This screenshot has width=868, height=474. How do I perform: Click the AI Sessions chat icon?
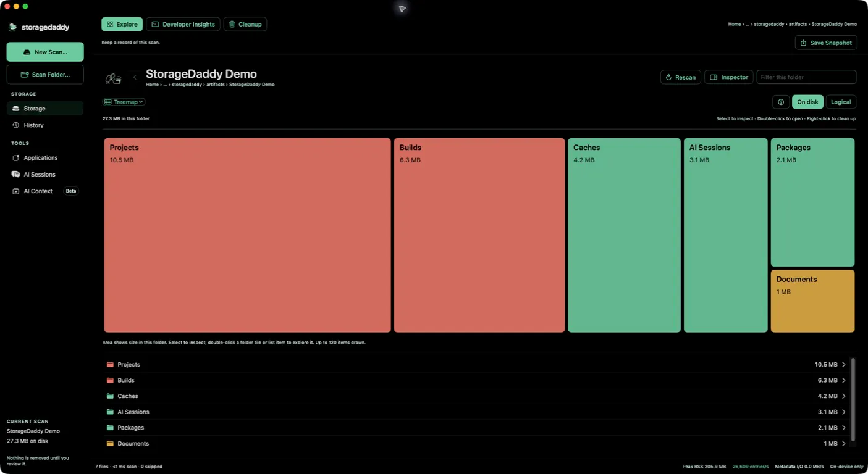point(16,175)
